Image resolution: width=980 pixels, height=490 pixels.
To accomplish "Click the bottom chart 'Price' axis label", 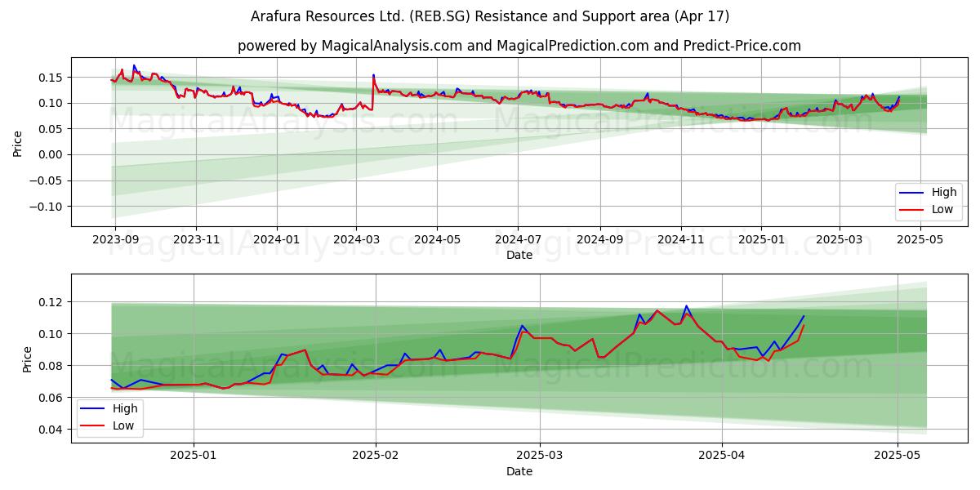I will coord(27,359).
